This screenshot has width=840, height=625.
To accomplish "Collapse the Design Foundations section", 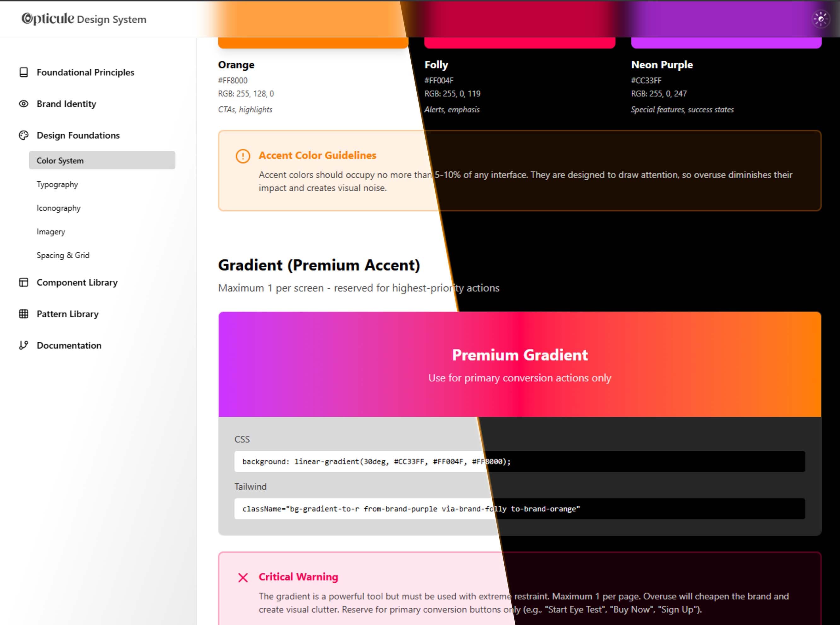I will pyautogui.click(x=78, y=136).
